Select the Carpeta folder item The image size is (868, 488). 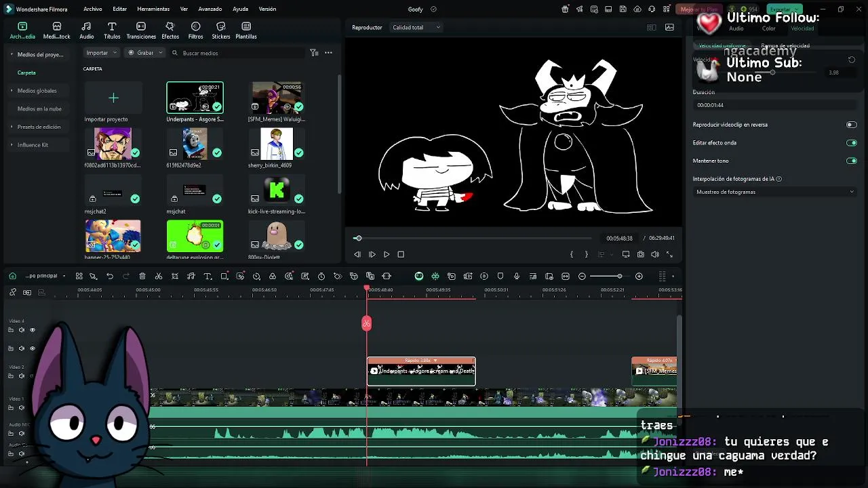point(26,73)
